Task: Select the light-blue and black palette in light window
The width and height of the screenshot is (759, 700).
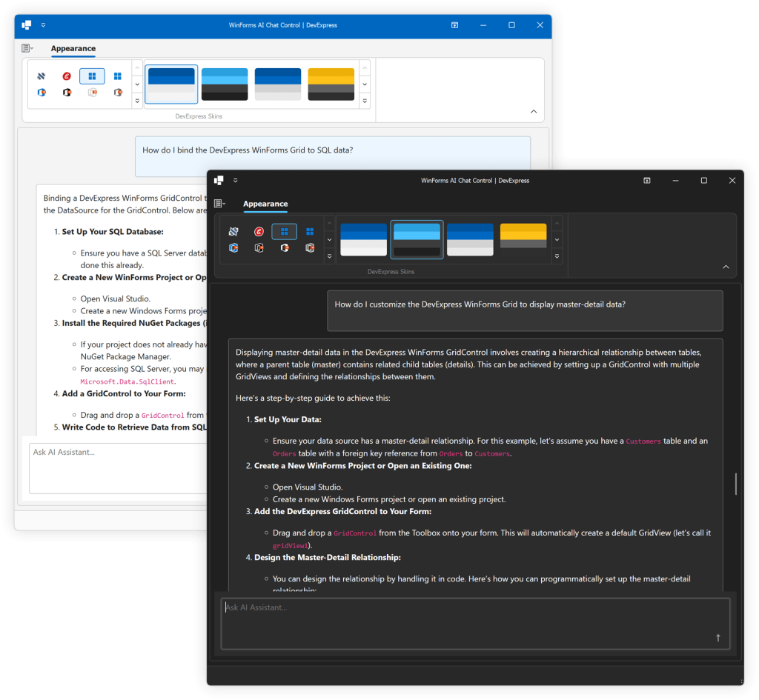Action: (225, 84)
